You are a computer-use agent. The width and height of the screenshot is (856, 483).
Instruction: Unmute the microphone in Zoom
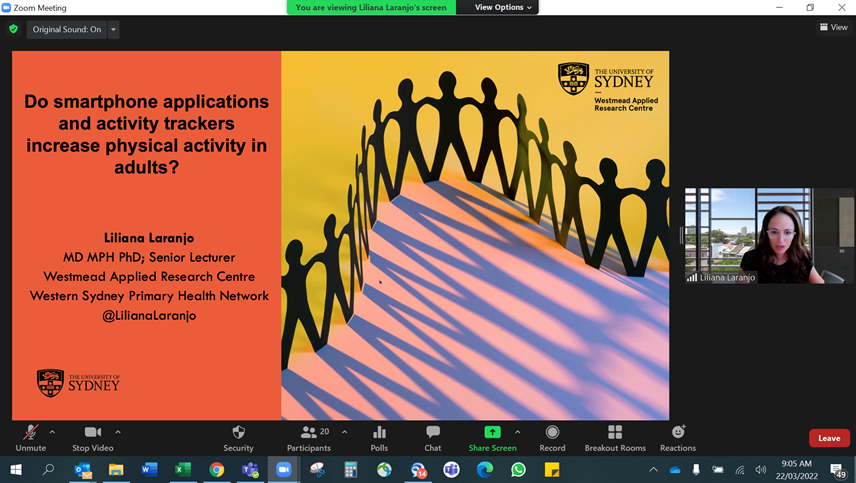(x=31, y=438)
